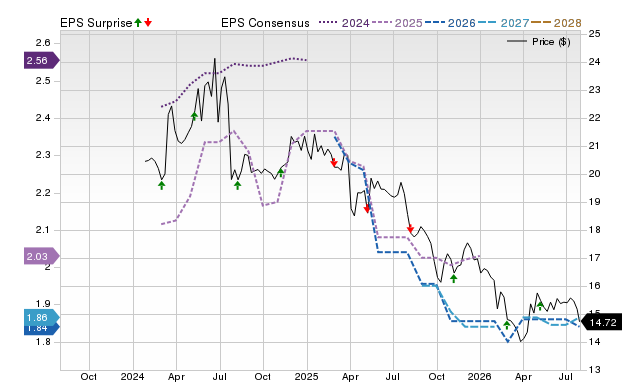
Task: Toggle the 2027 consensus legend entry
Action: 503,23
